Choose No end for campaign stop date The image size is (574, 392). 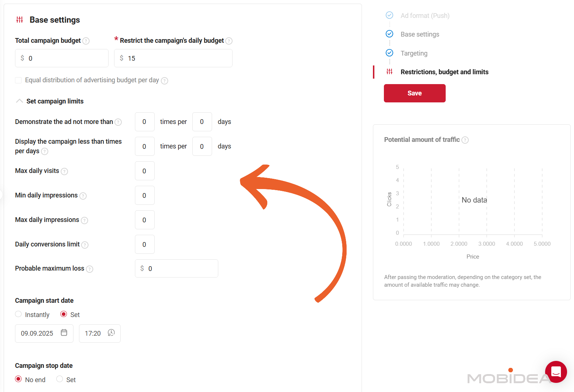(x=18, y=379)
